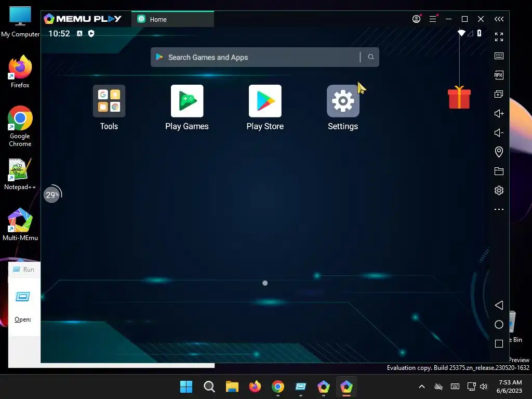Decrease the emulator volume
Image resolution: width=532 pixels, height=399 pixels.
click(499, 132)
